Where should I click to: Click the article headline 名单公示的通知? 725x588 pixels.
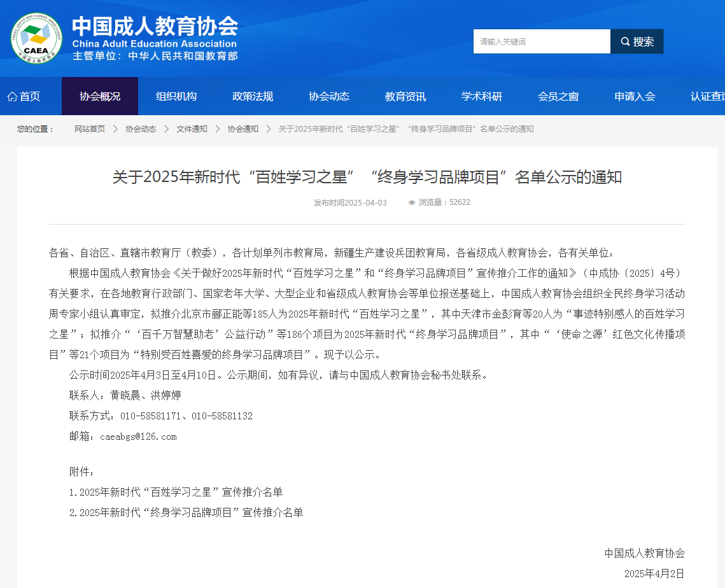click(x=367, y=177)
